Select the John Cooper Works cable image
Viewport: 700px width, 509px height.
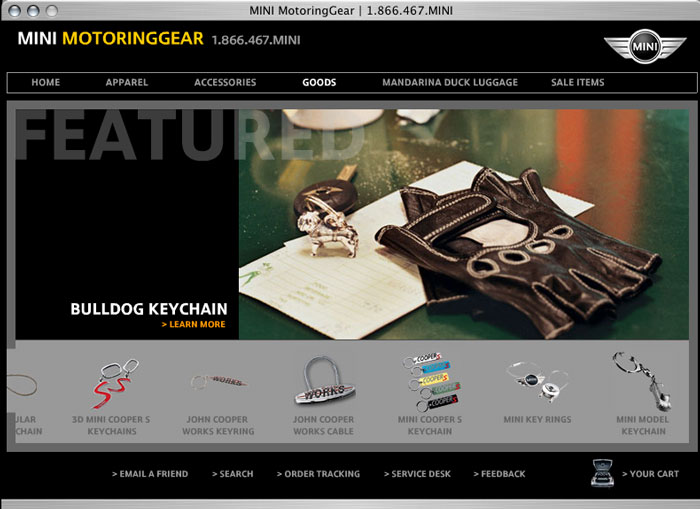(324, 380)
